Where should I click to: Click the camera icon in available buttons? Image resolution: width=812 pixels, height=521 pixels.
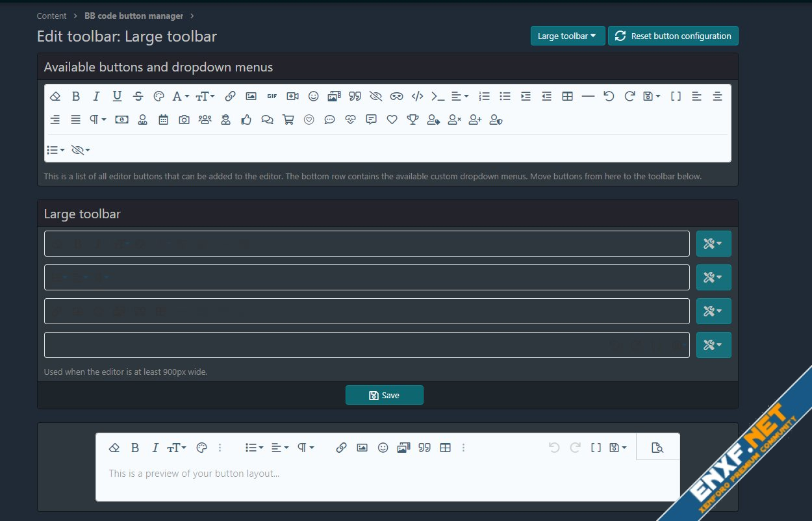pos(184,120)
